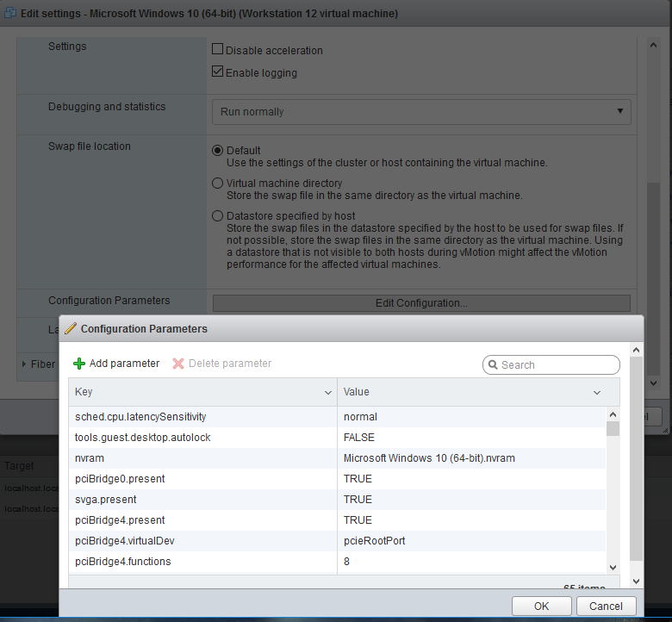672x622 pixels.
Task: Click Swap file location label
Action: click(x=90, y=146)
